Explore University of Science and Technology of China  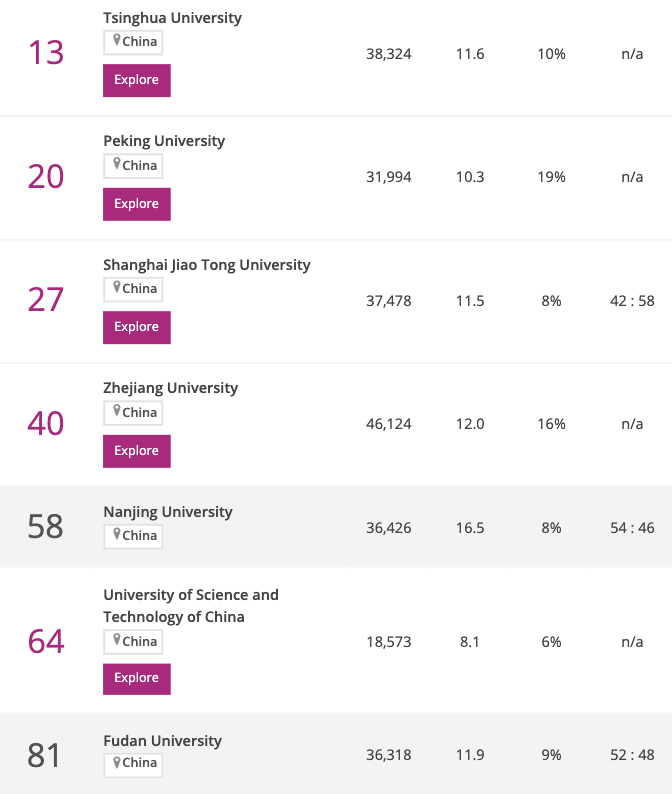coord(137,679)
